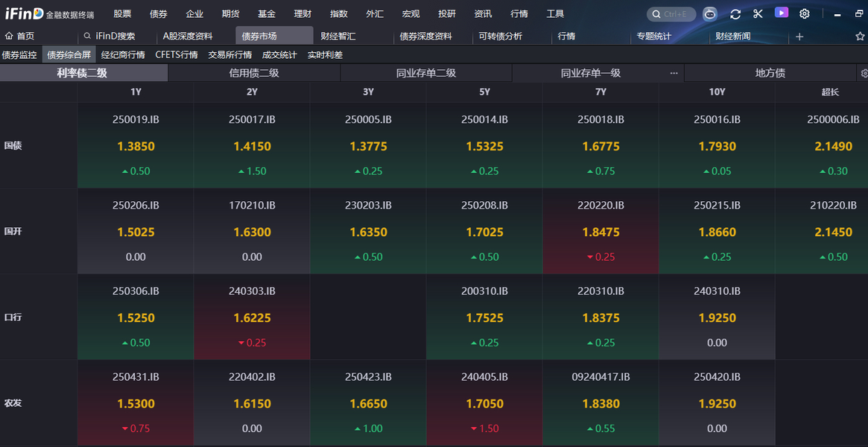Open the 债券 menu
This screenshot has height=447, width=868.
point(158,14)
